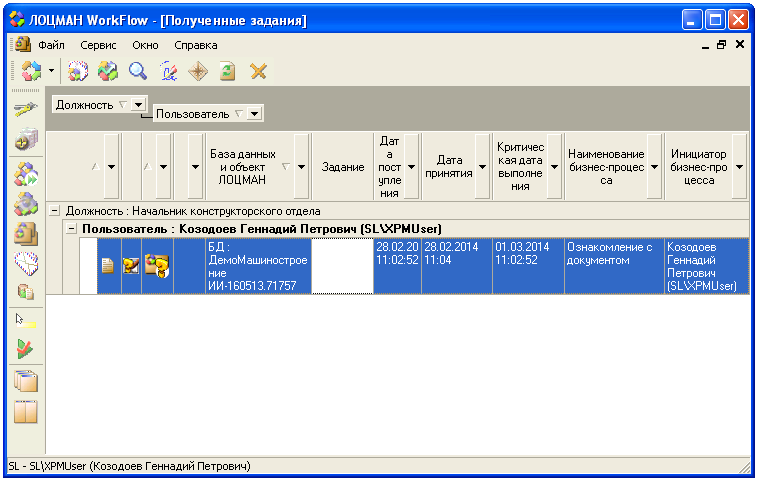The image size is (759, 483).
Task: Open filter arrow of Инициатор бизнес-процесса column
Action: [x=740, y=167]
